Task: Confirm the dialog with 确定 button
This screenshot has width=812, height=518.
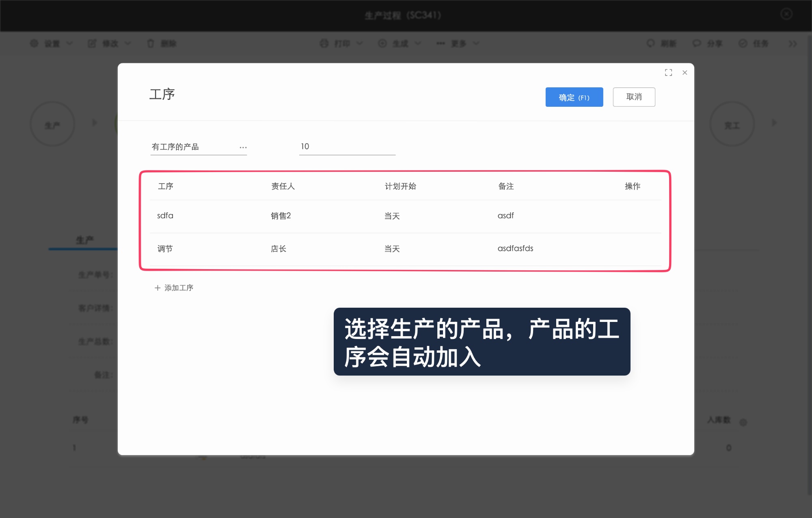Action: tap(574, 97)
